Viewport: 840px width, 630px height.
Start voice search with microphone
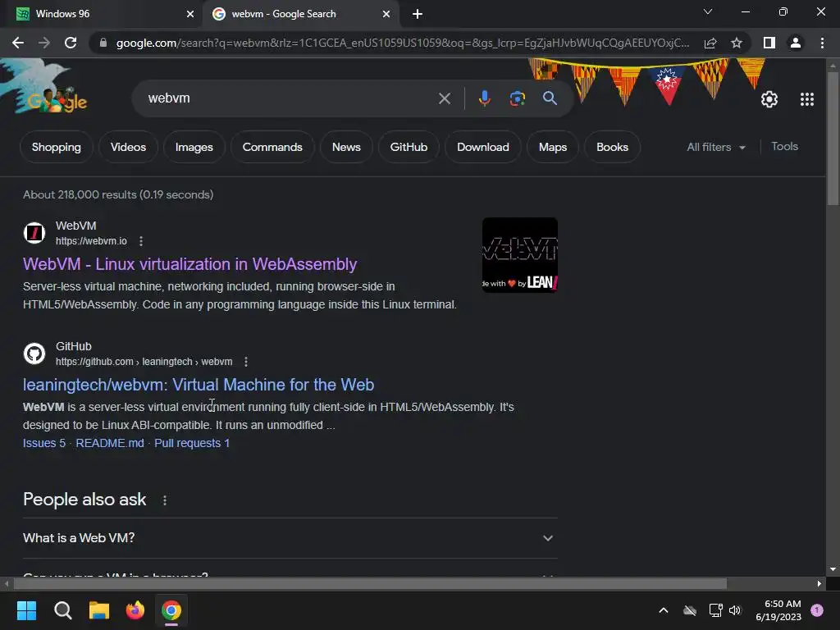click(484, 98)
